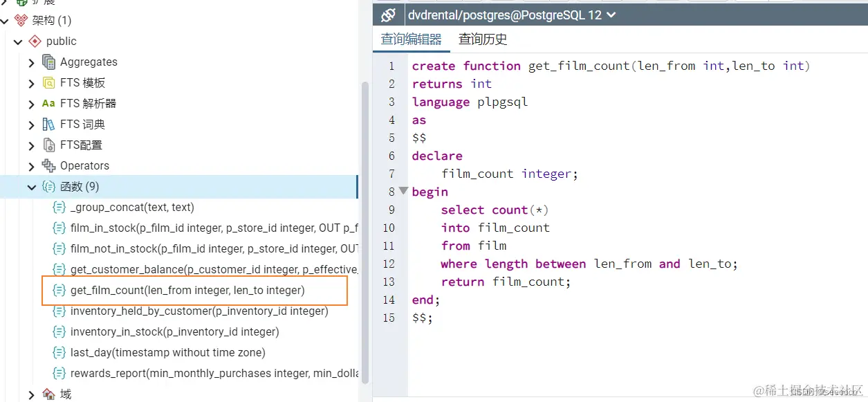Select the FTS 模板 tree label
Image resolution: width=868 pixels, height=402 pixels.
(82, 83)
